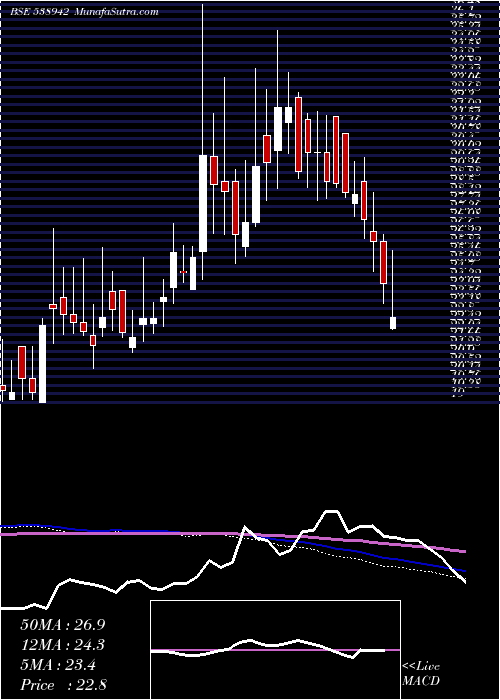Click the 50MA : 26.9 value
The height and width of the screenshot is (700, 500).
pyautogui.click(x=63, y=625)
